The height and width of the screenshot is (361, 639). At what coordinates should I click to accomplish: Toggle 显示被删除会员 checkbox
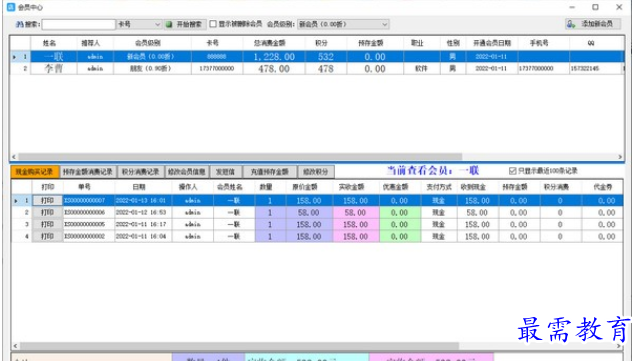213,24
